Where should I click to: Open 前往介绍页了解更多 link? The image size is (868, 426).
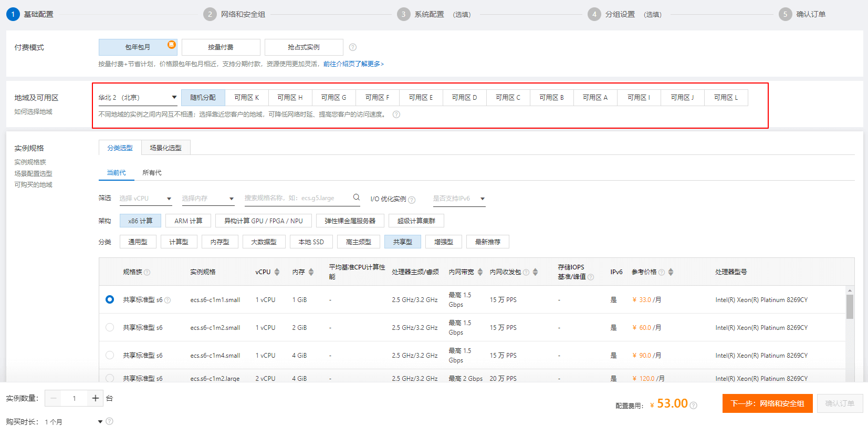click(353, 64)
